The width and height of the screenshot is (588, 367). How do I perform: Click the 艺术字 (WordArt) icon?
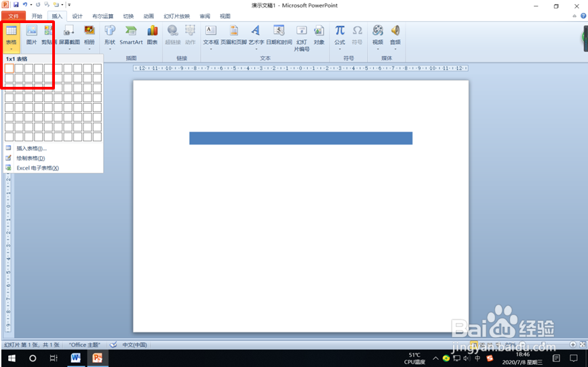pos(256,31)
